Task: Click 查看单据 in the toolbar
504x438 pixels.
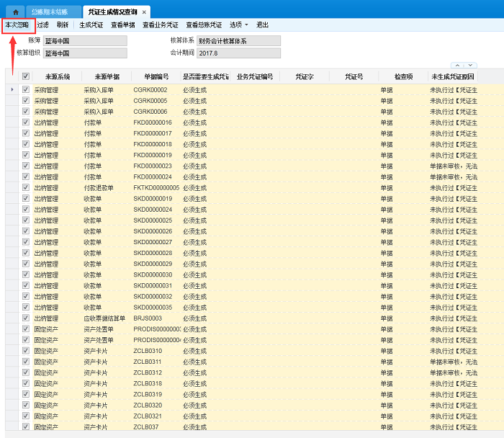Action: (x=122, y=24)
